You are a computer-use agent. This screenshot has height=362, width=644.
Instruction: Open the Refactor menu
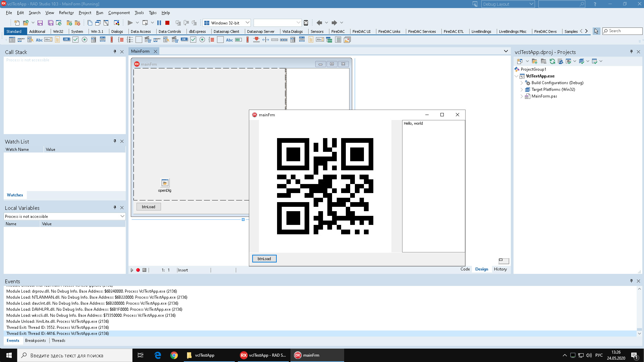pyautogui.click(x=66, y=13)
